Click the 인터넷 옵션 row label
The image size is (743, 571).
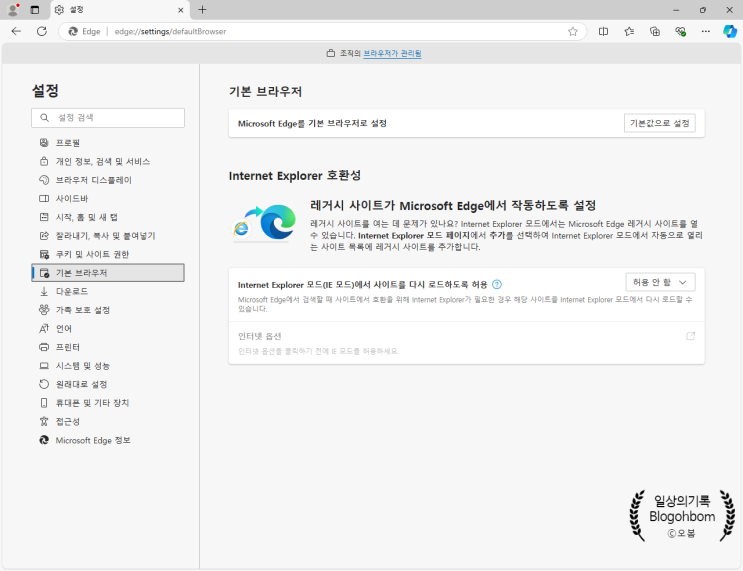[x=260, y=336]
